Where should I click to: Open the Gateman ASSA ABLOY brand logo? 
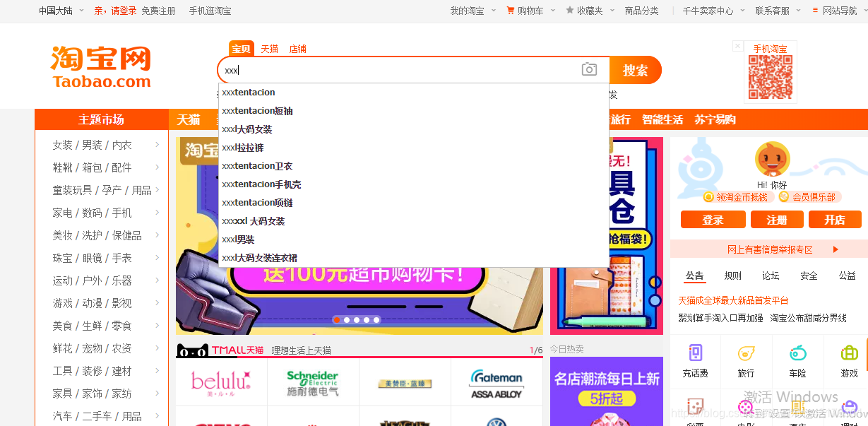(497, 384)
